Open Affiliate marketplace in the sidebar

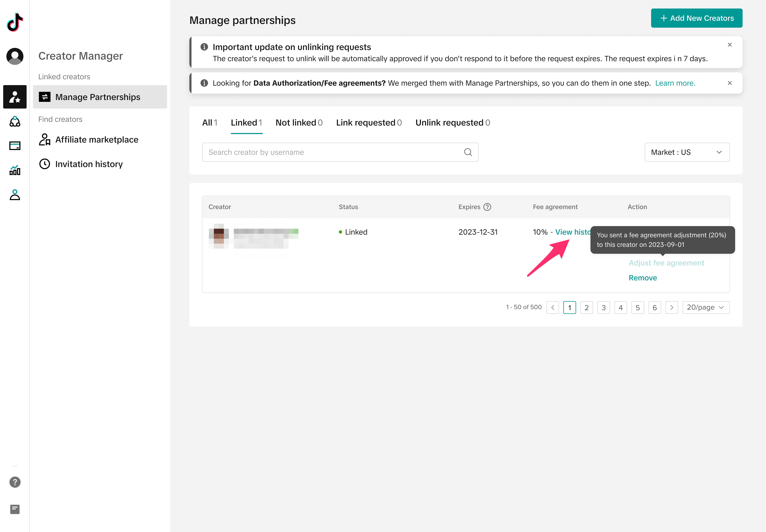(x=97, y=140)
